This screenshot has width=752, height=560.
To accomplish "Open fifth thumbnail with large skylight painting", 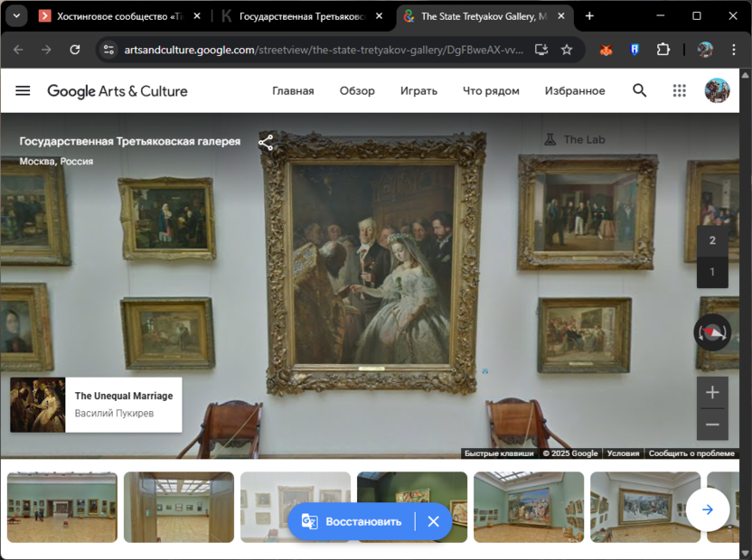I will pyautogui.click(x=529, y=508).
